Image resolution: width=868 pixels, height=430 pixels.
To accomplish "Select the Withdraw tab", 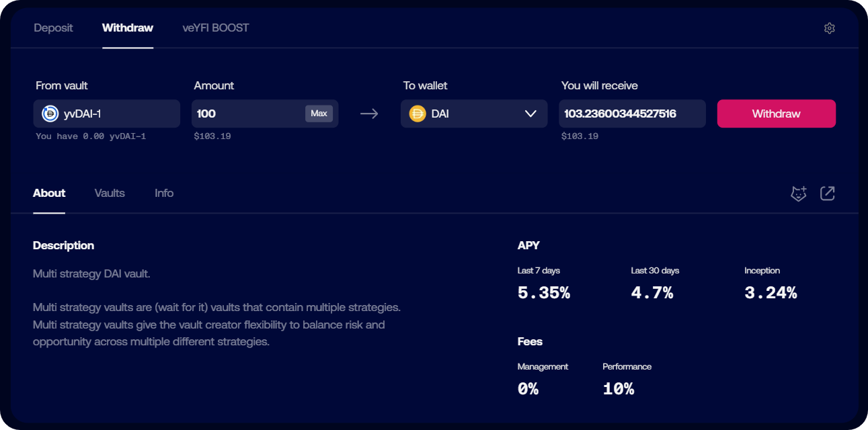I will pos(127,28).
